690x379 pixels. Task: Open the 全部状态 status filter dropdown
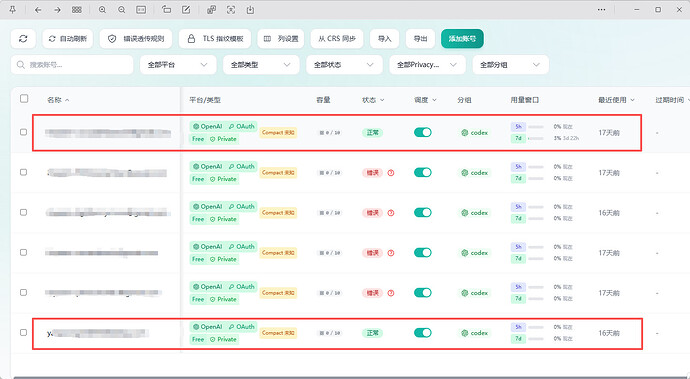pos(344,65)
